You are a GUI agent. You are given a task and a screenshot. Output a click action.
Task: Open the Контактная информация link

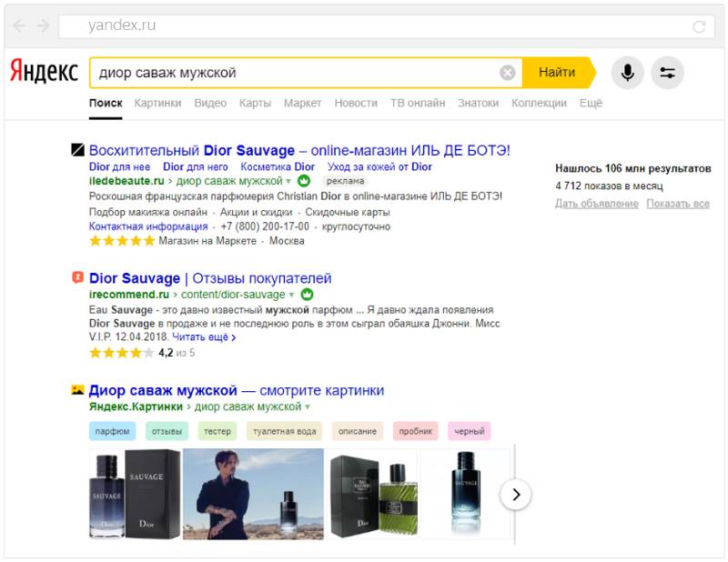click(148, 226)
